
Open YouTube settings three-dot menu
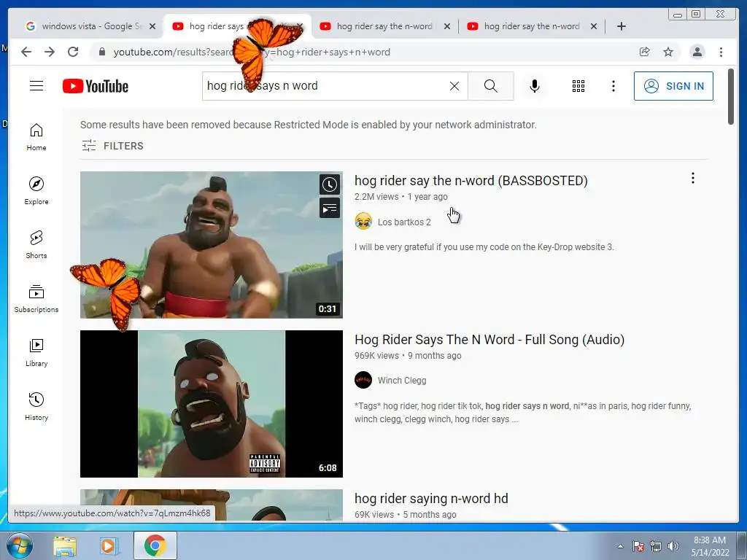(613, 86)
